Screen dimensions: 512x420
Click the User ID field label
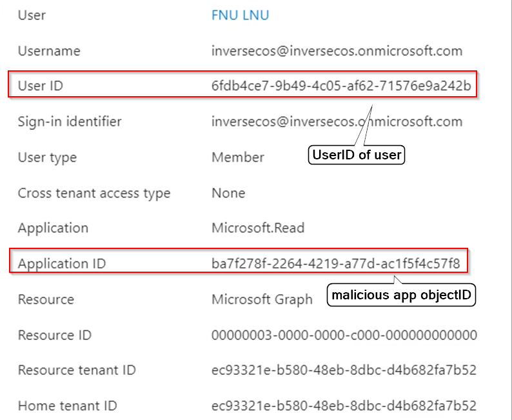tap(41, 86)
